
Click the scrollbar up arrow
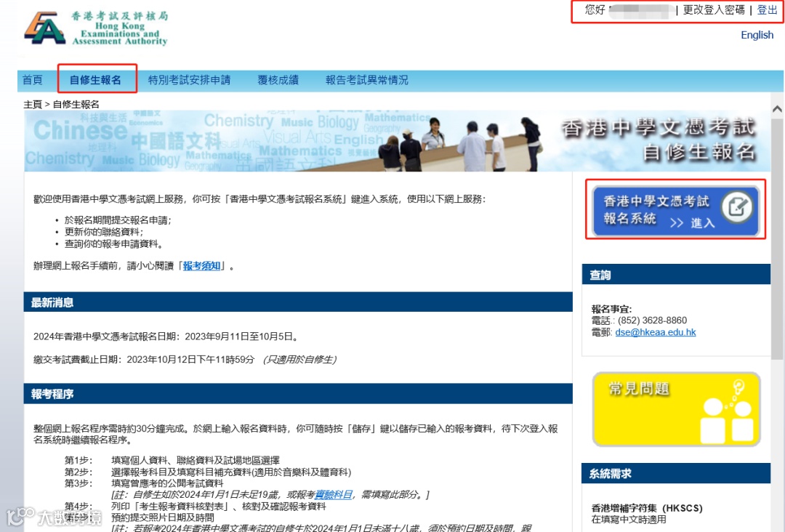point(777,108)
